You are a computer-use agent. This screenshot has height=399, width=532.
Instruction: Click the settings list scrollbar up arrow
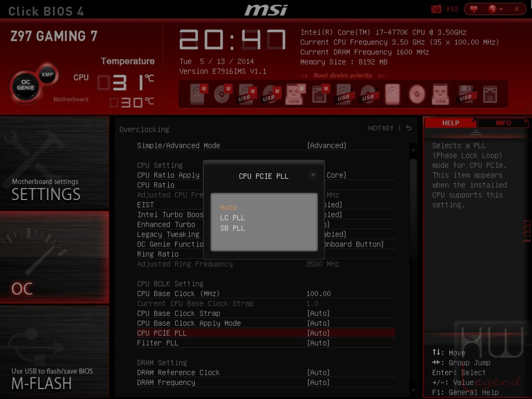(x=413, y=149)
